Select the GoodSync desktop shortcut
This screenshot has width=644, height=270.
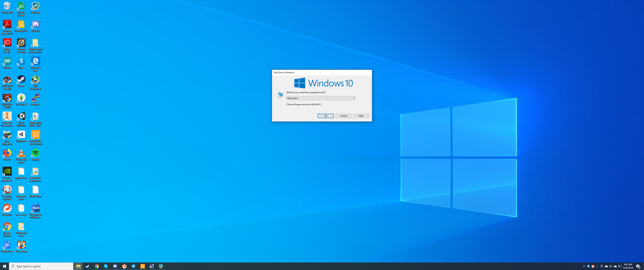tap(7, 210)
